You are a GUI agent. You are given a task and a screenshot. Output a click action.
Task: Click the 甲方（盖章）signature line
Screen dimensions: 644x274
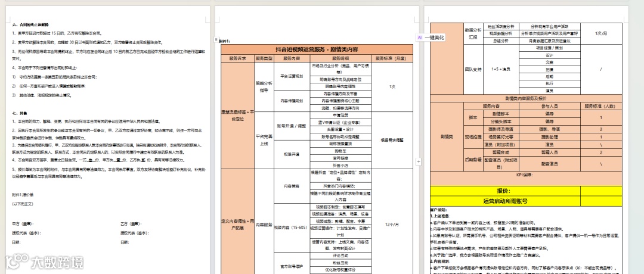(23, 223)
